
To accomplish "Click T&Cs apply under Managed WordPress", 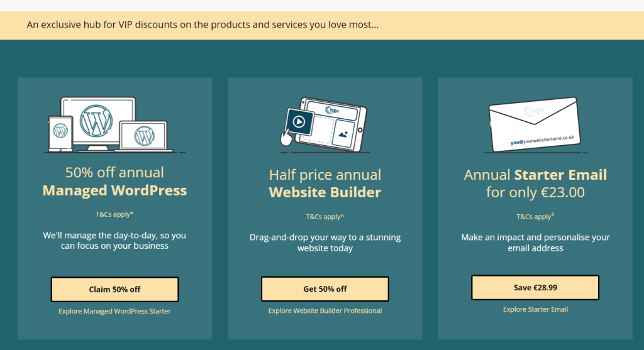I will click(114, 214).
